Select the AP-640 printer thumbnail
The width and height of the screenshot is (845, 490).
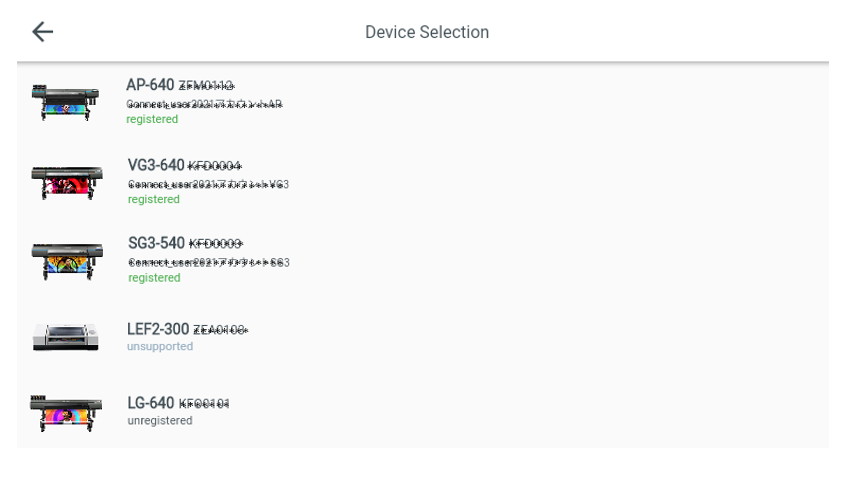tap(65, 102)
